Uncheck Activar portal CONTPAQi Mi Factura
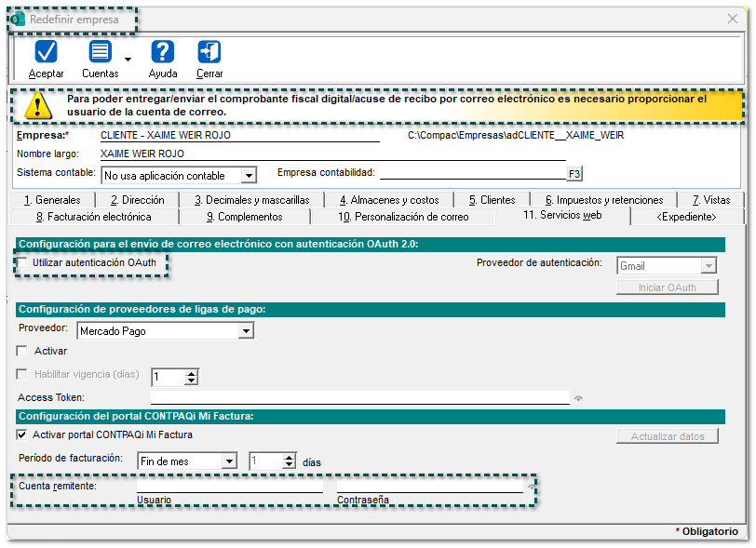756x548 pixels. tap(22, 434)
